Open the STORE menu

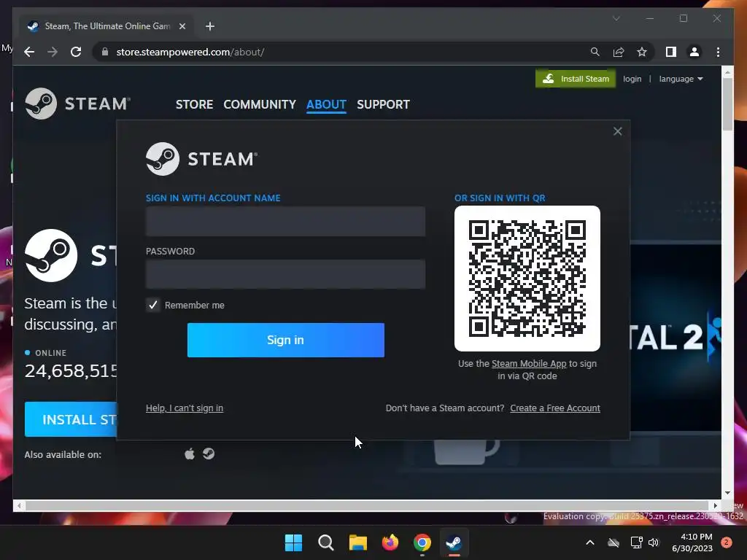(194, 104)
